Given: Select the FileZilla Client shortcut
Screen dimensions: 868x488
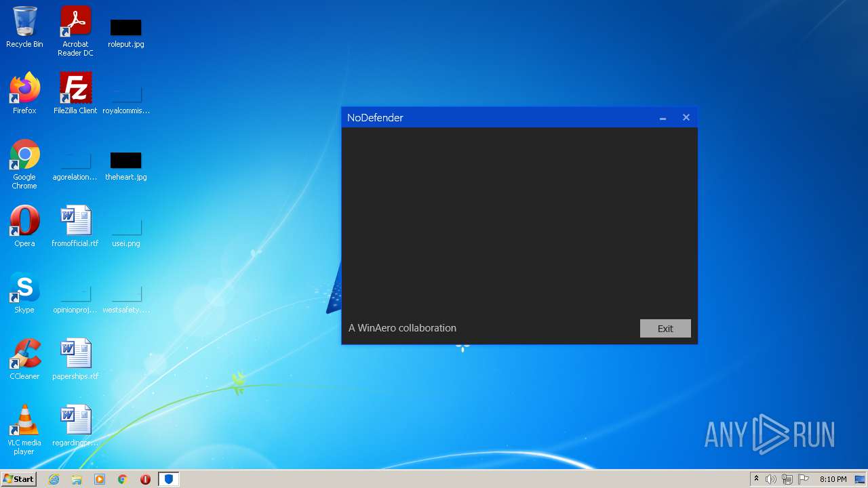Looking at the screenshot, I should coord(75,94).
